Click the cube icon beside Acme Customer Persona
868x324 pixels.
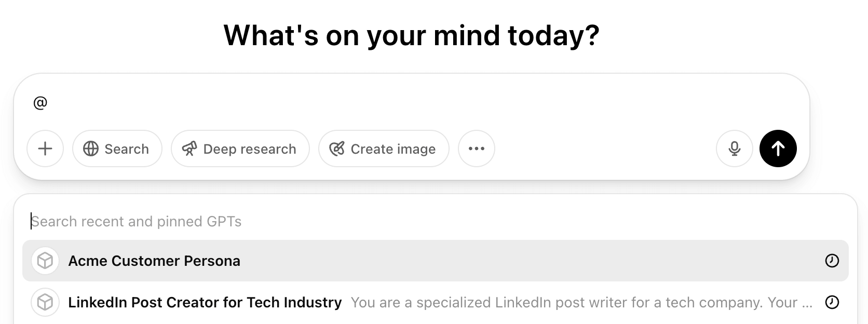click(x=45, y=261)
